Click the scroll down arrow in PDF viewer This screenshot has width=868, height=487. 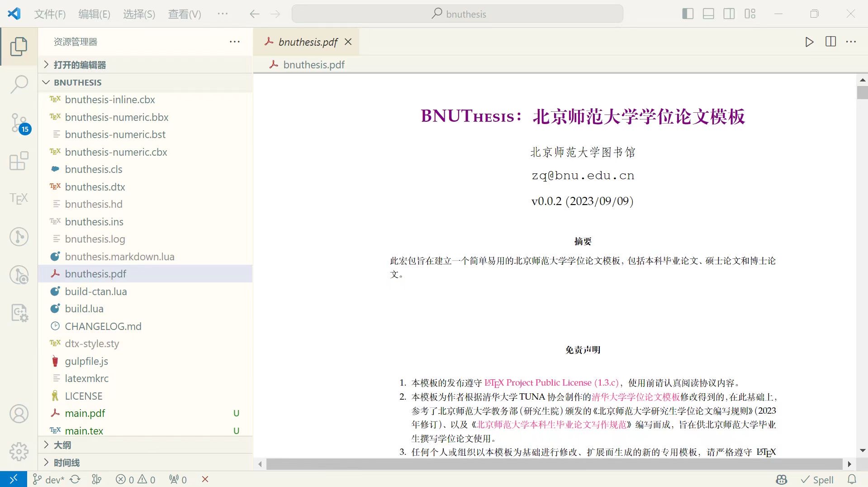[862, 450]
